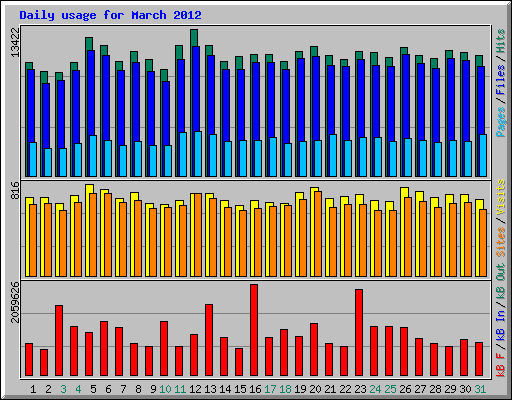Select the tallest green hits bar for day 12
Screen dimensions: 512x400
pos(194,38)
